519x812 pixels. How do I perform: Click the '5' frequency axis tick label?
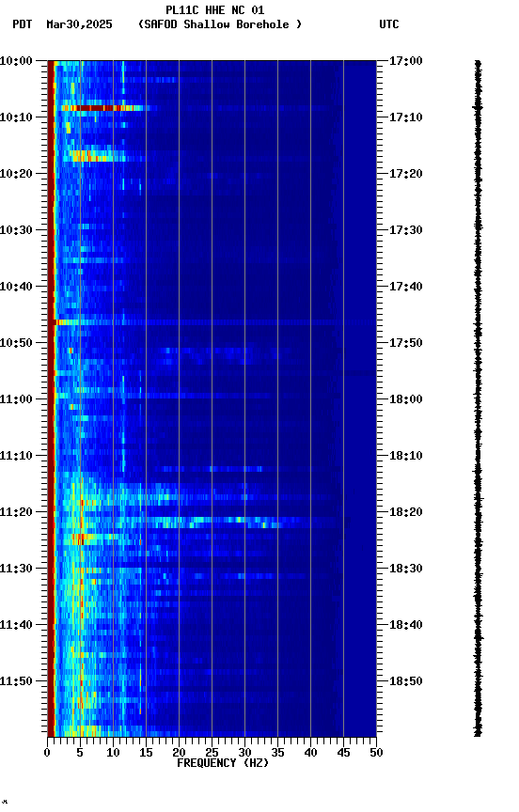[80, 753]
